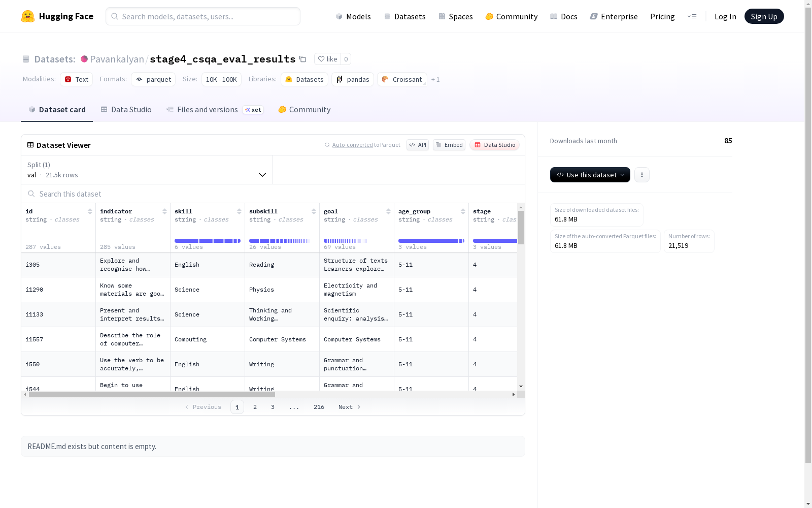Screen dimensions: 812x508
Task: Click Log In link
Action: [725, 16]
